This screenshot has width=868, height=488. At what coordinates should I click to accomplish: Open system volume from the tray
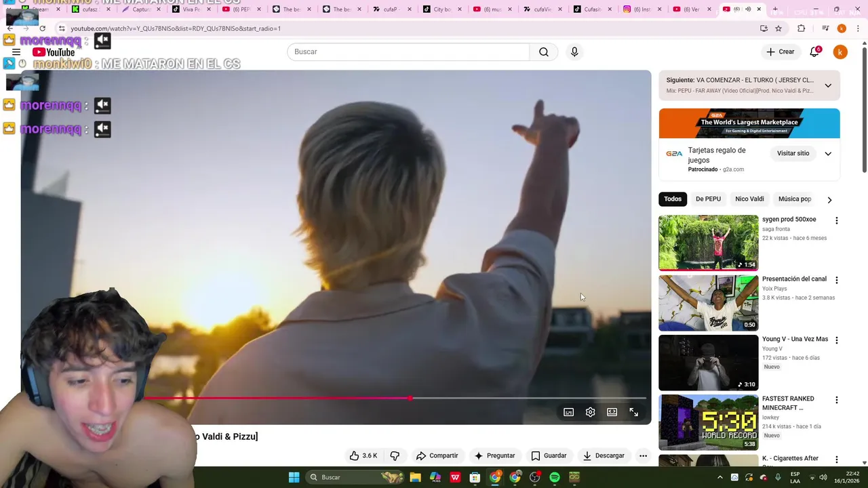tap(823, 477)
